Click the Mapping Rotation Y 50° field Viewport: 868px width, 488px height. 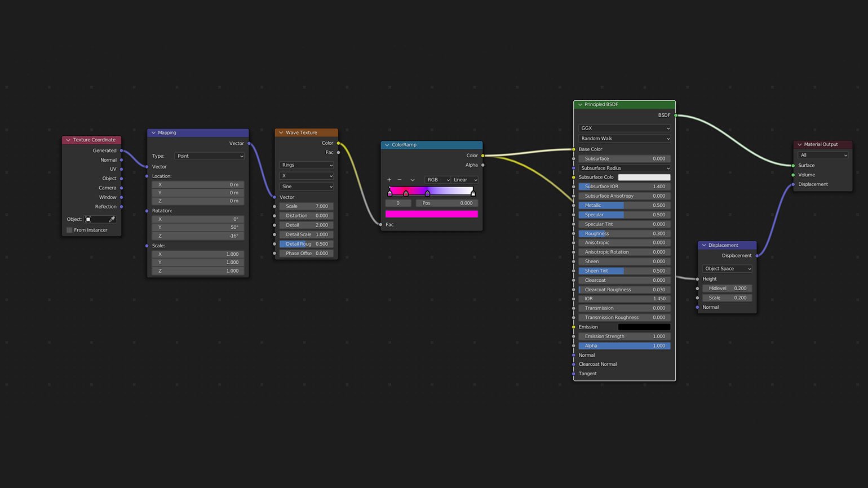pyautogui.click(x=198, y=227)
